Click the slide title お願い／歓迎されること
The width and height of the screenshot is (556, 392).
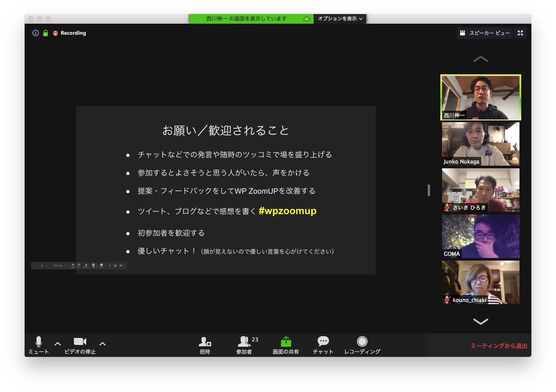226,131
